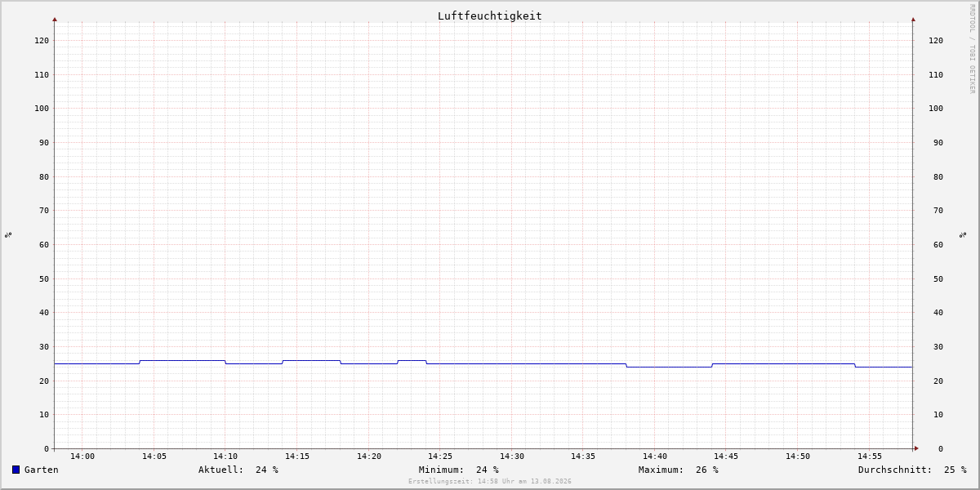Click the 14:30 time axis label
Viewport: 980px width, 490px height.
[512, 457]
